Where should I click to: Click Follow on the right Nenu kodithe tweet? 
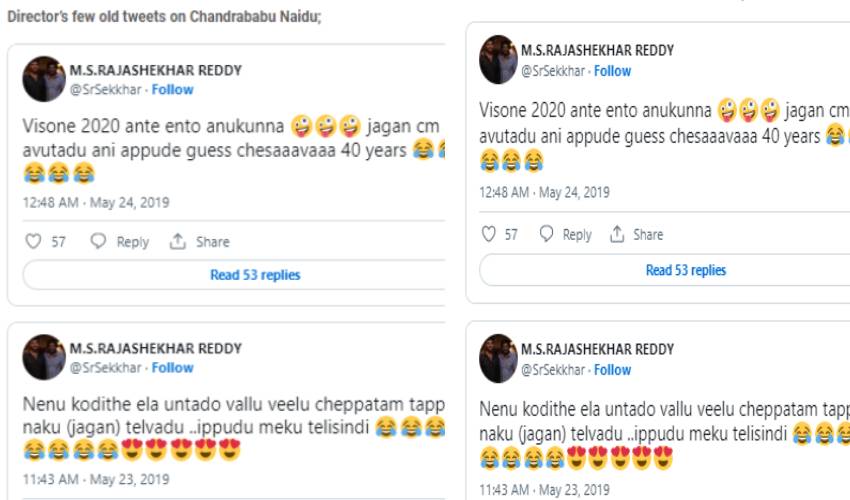(x=612, y=369)
